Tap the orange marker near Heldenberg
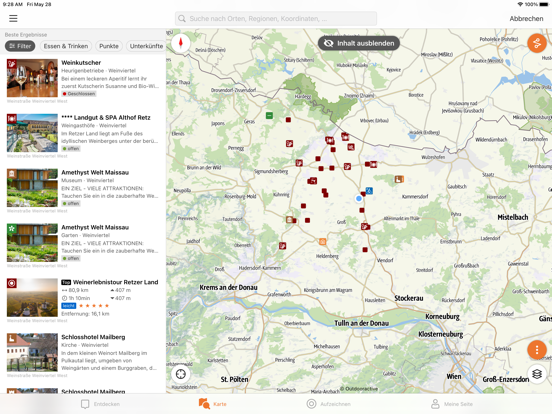Viewport: 552px width, 414px height. (322, 242)
